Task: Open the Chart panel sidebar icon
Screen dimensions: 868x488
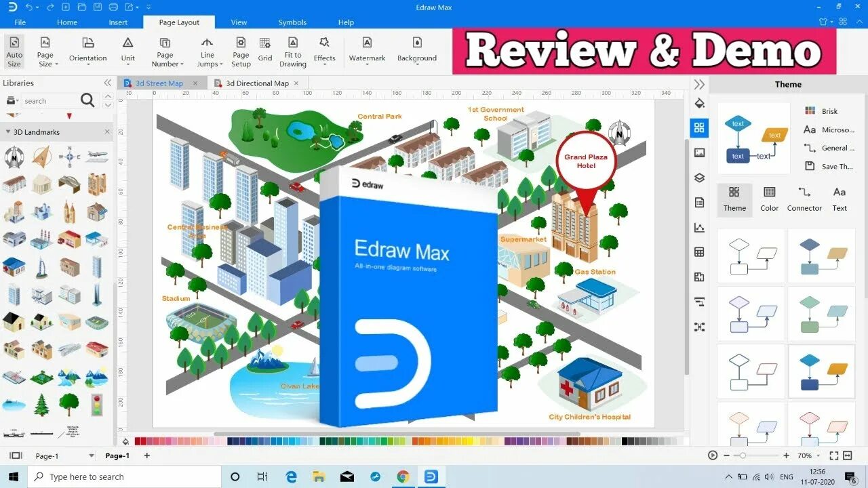Action: click(x=700, y=228)
